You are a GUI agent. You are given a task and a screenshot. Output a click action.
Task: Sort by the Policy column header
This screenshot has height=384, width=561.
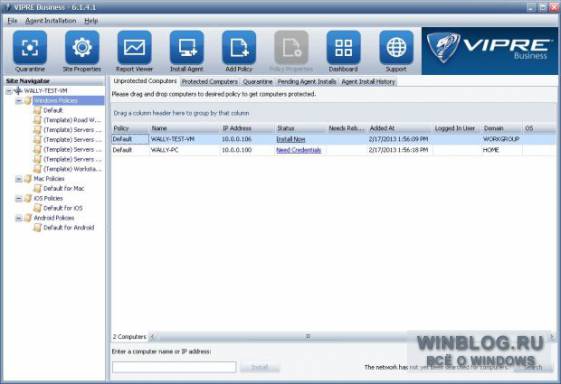click(130, 128)
